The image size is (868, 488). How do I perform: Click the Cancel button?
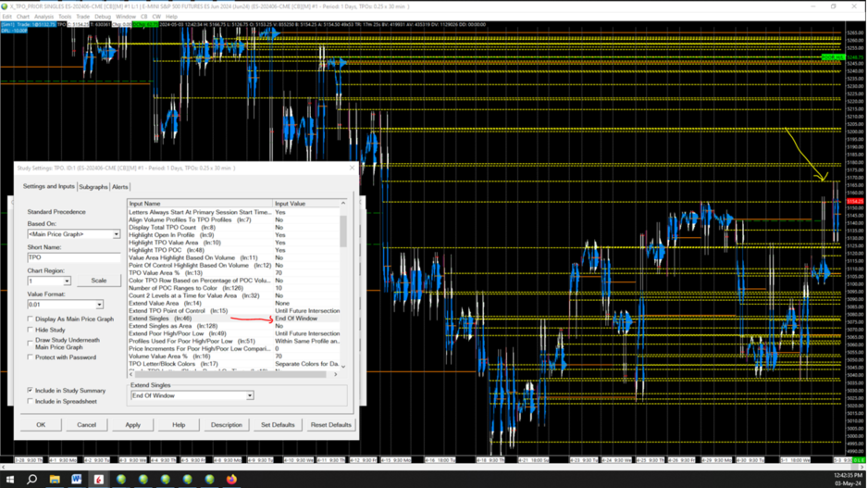tap(86, 425)
